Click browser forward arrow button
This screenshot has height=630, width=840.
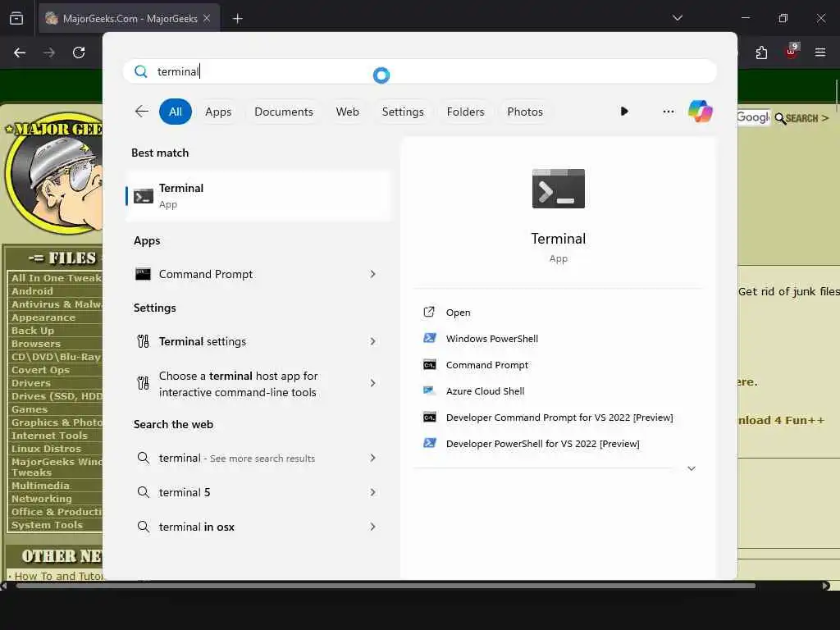point(49,52)
